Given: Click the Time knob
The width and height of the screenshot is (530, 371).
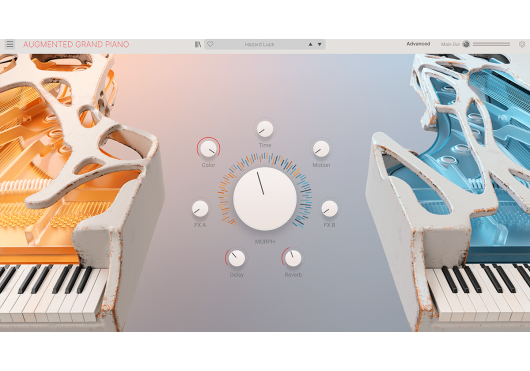Looking at the screenshot, I should tap(265, 129).
